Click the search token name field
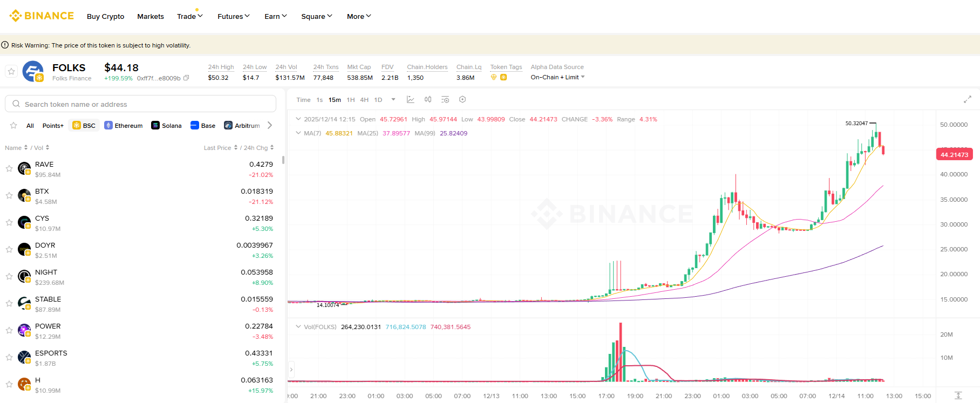The image size is (980, 403). pos(140,104)
